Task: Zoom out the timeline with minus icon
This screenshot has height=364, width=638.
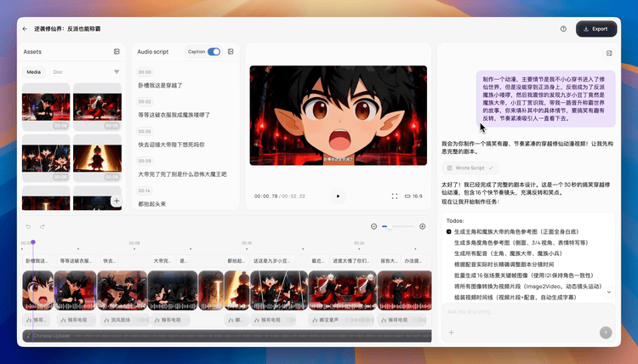Action: 373,226
